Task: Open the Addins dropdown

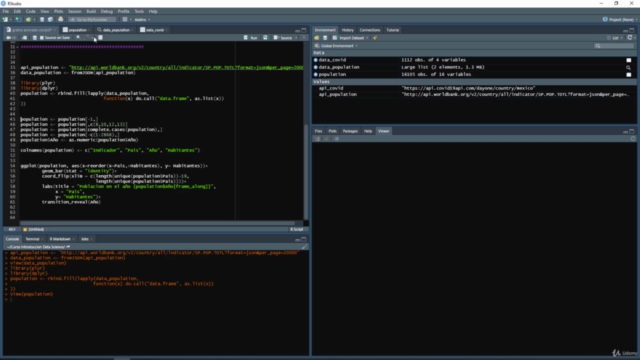Action: (142, 20)
